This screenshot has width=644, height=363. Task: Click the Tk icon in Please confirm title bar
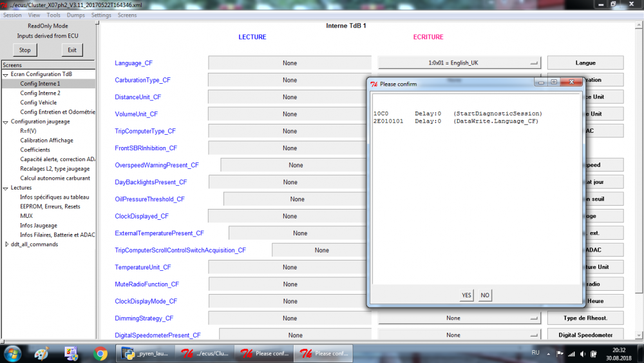374,84
